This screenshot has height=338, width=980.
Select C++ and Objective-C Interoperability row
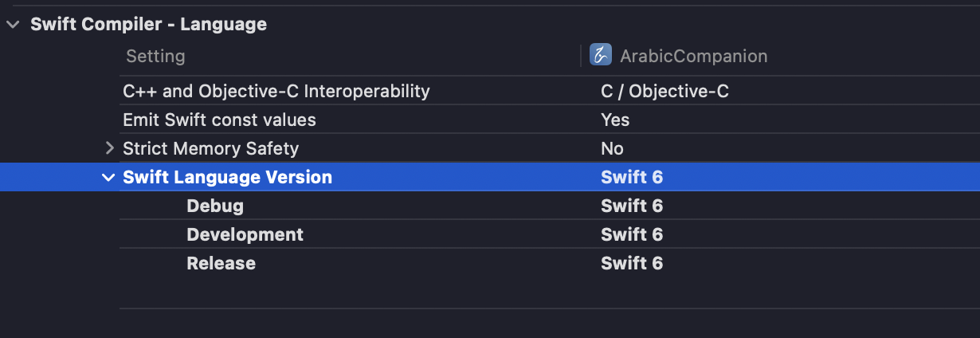(x=276, y=91)
